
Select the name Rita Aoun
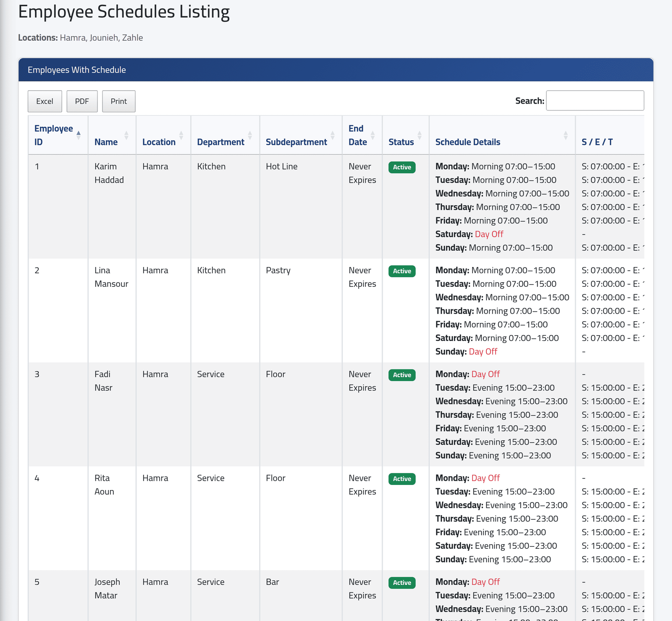(x=104, y=485)
